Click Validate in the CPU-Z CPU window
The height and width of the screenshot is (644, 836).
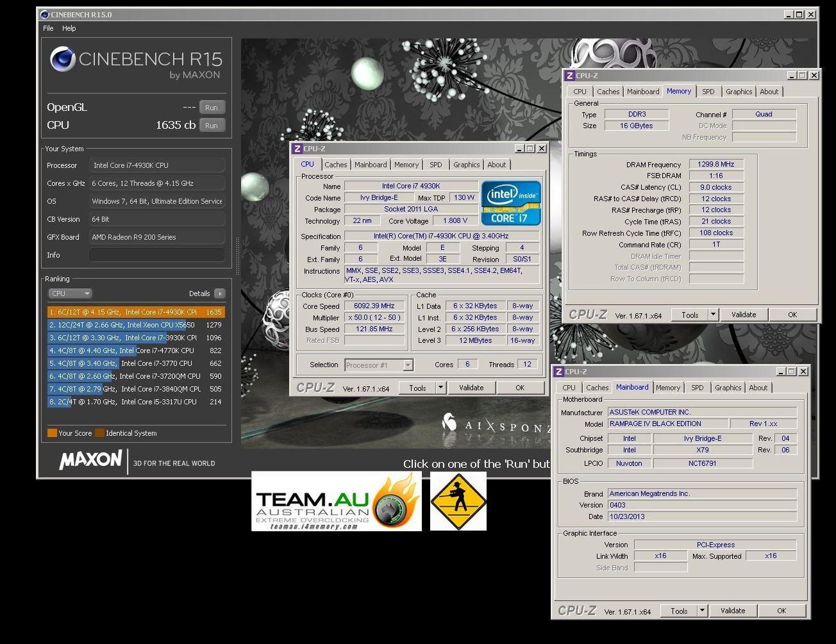[x=471, y=388]
